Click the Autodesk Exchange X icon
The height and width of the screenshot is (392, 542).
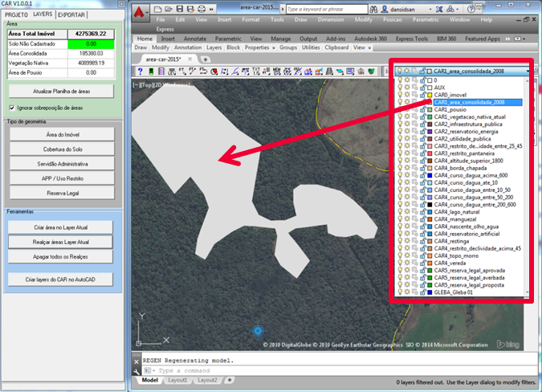(439, 10)
